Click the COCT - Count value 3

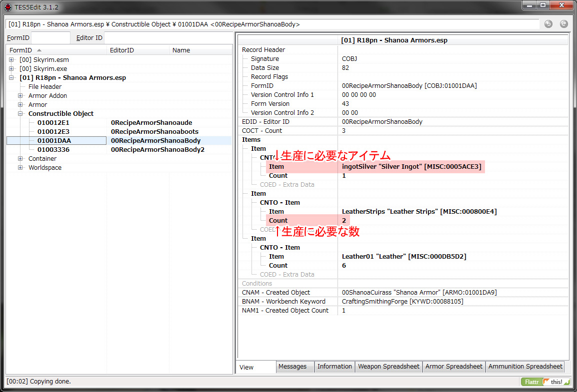click(343, 131)
